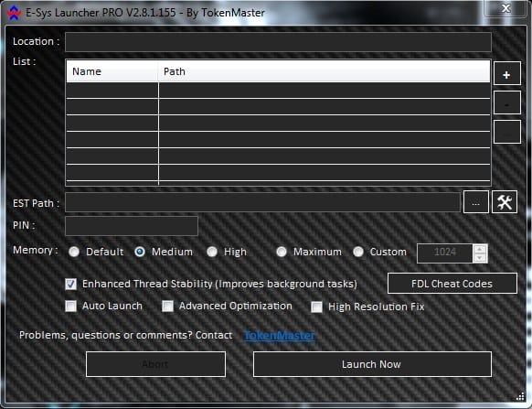Increase custom memory value with up arrow
Image resolution: width=532 pixels, height=409 pixels.
pyautogui.click(x=480, y=249)
